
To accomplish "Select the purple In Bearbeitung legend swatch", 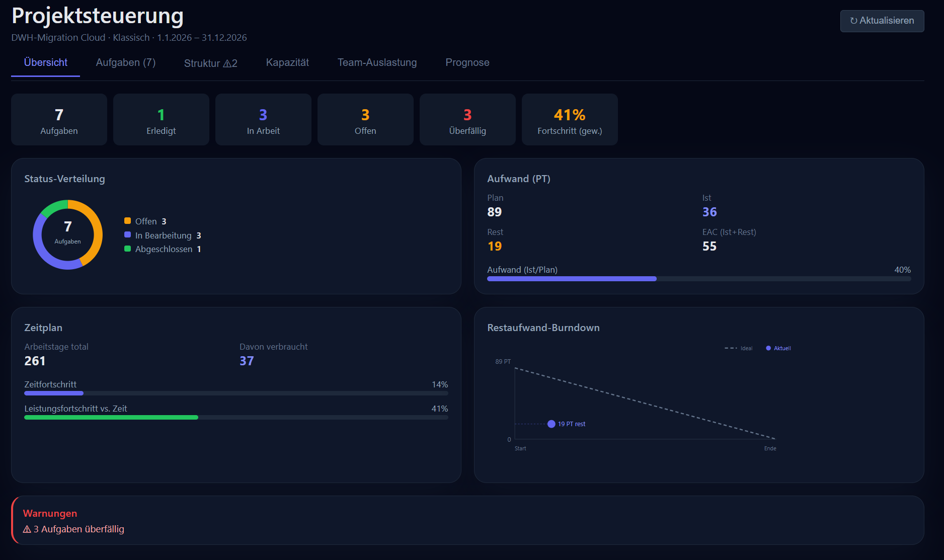I will point(127,235).
